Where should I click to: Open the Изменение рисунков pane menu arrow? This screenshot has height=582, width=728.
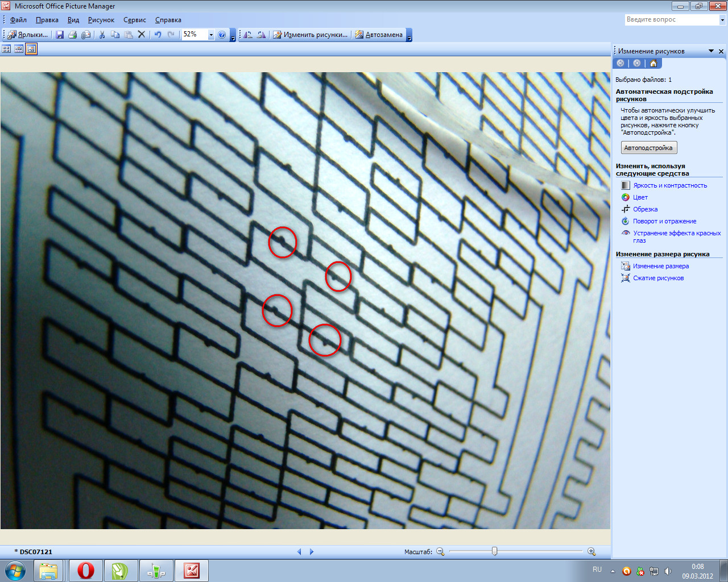711,51
